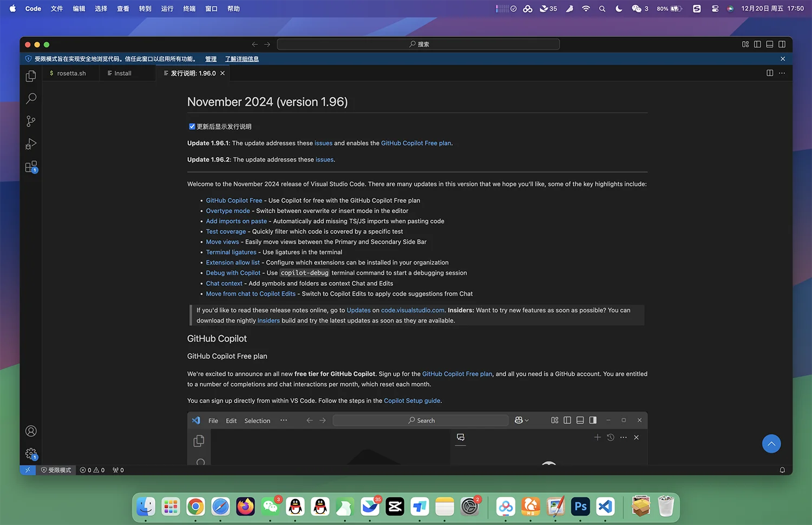Toggle the secondary side bar layout button
812x525 pixels.
pyautogui.click(x=782, y=44)
